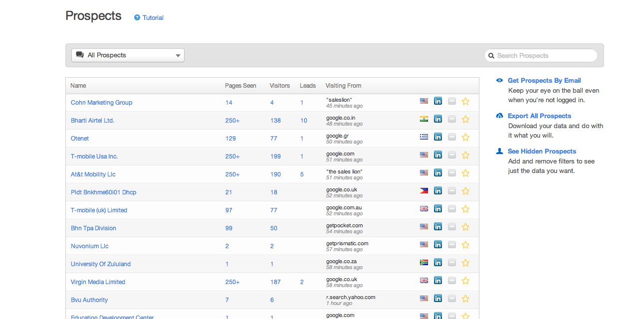
Task: Star the Pldt Bnkhme60i01 Dhcp prospect
Action: pyautogui.click(x=465, y=191)
